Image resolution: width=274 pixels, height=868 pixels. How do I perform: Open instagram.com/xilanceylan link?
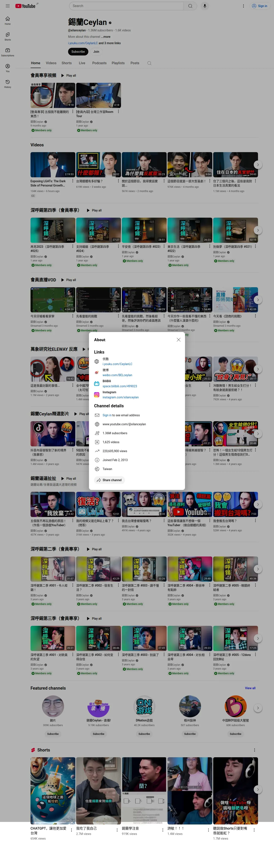(121, 397)
